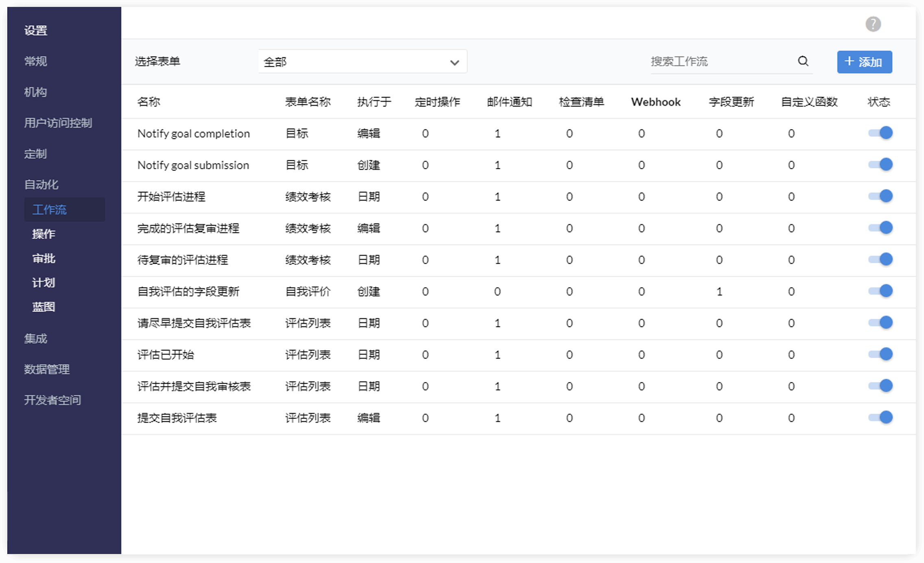This screenshot has height=563, width=924.
Task: Expand the 自动化 sidebar section
Action: click(x=41, y=184)
